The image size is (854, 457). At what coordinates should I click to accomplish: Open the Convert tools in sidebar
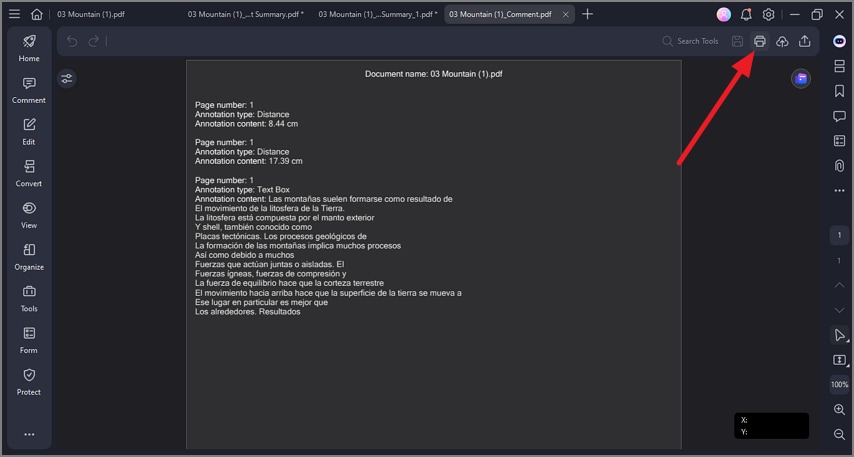point(29,173)
